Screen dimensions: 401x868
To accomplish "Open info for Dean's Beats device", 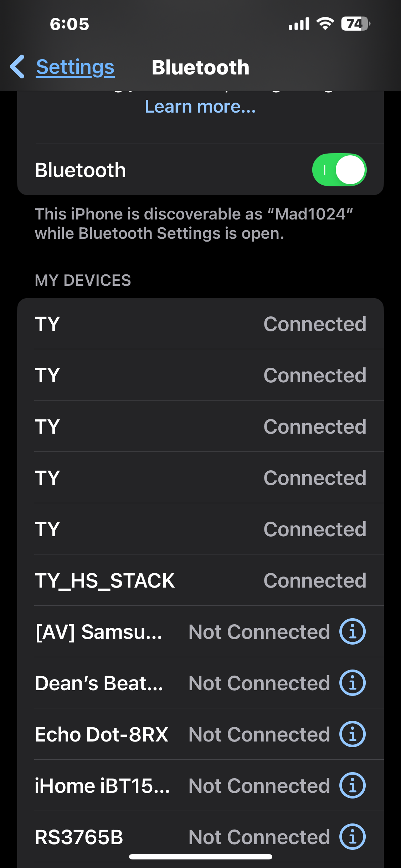I will pos(352,683).
